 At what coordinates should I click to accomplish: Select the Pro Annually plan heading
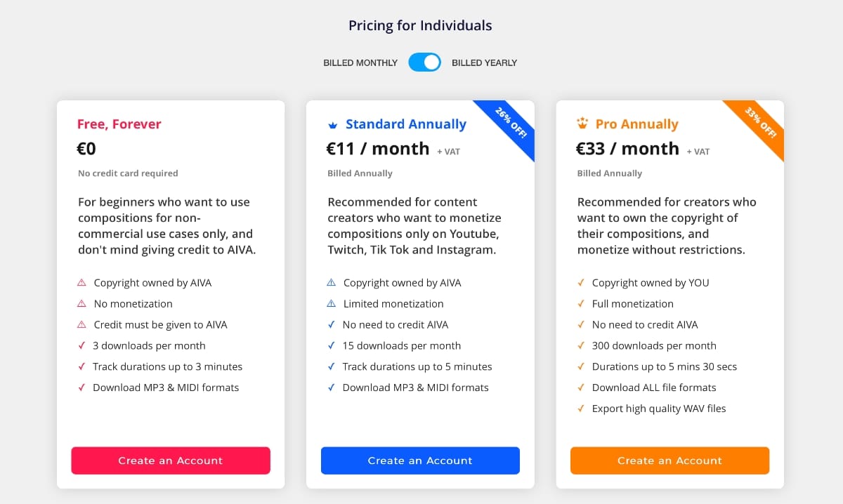[637, 124]
